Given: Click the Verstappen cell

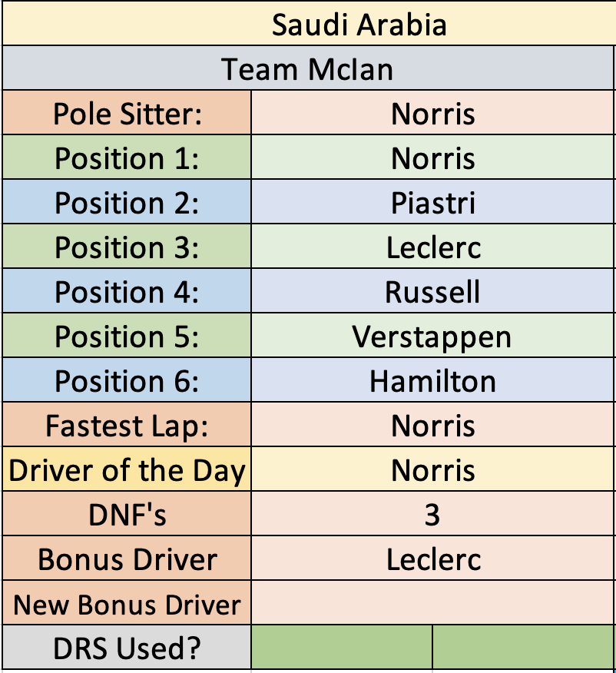Looking at the screenshot, I should (432, 336).
